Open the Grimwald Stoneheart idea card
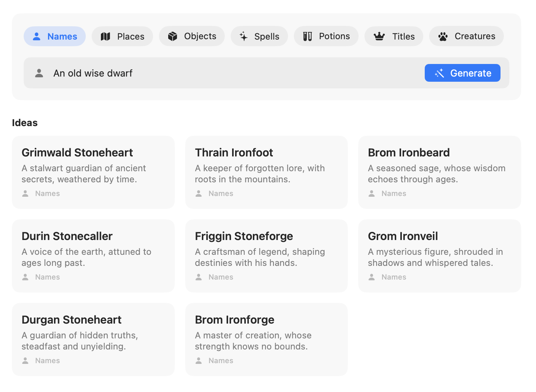This screenshot has width=536, height=392. [93, 172]
